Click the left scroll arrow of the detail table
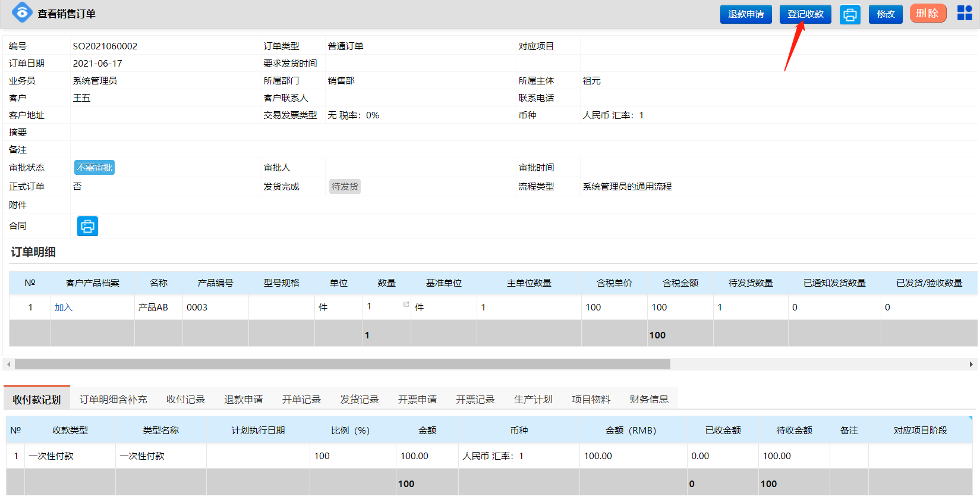The image size is (980, 496). [x=8, y=364]
